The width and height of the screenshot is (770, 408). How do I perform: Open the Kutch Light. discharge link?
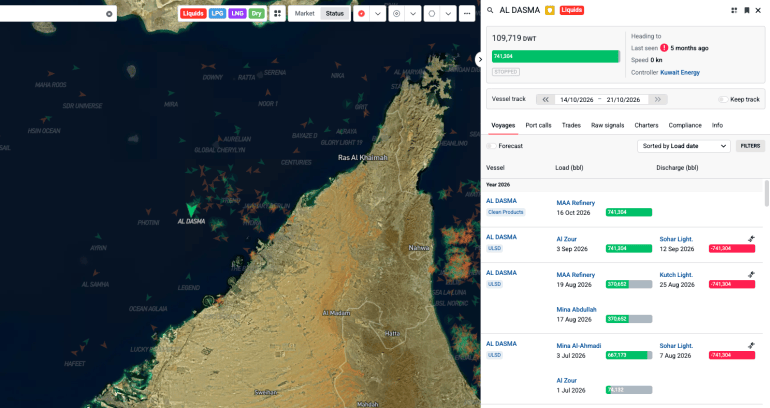click(x=676, y=275)
